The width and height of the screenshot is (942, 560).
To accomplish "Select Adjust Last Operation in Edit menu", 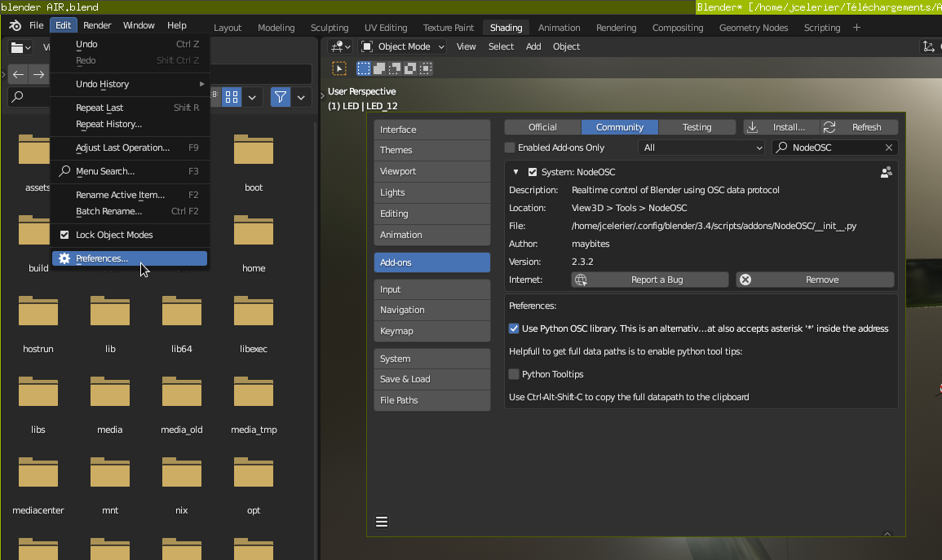I will (130, 148).
